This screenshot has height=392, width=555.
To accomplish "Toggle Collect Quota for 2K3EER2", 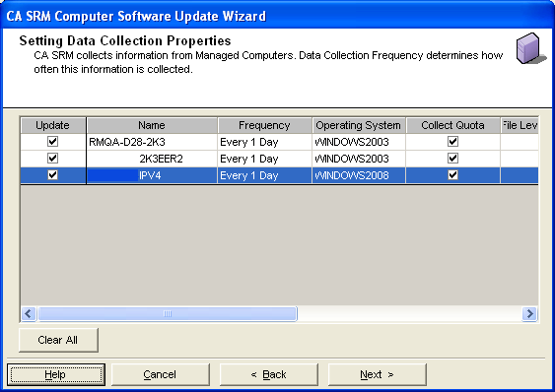I will [452, 159].
